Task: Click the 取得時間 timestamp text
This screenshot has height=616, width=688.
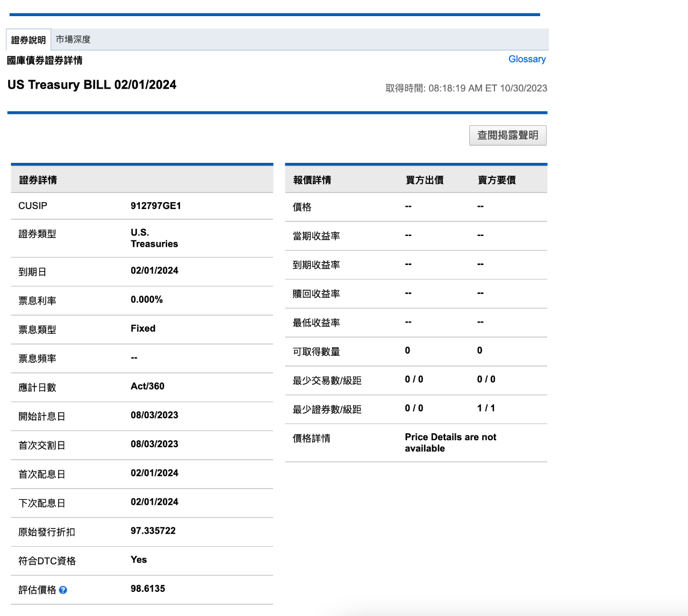Action: tap(466, 88)
